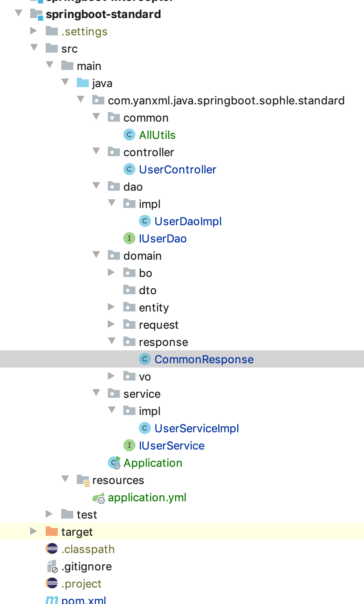Expand the bo package
364x604 pixels.
[111, 272]
